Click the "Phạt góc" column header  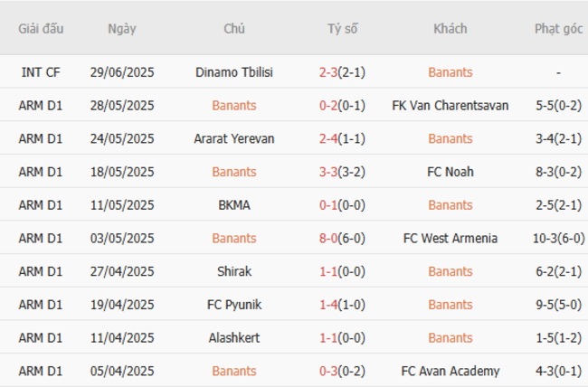(558, 29)
